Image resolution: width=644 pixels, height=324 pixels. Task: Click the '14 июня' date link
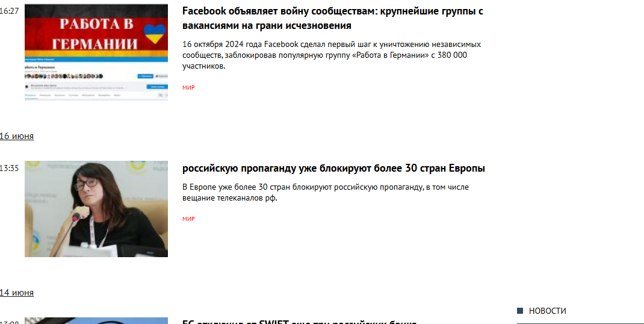(x=16, y=292)
